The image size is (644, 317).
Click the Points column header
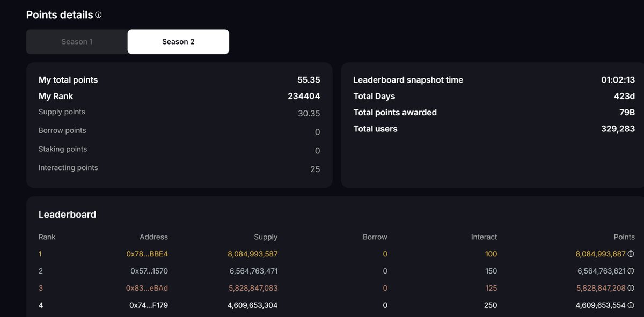coord(624,237)
